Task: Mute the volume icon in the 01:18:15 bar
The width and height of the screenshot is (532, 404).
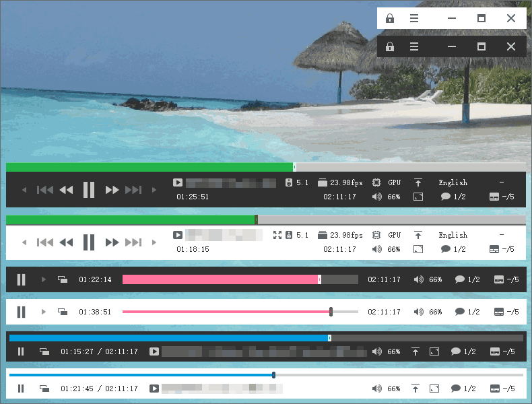Action: coord(376,249)
